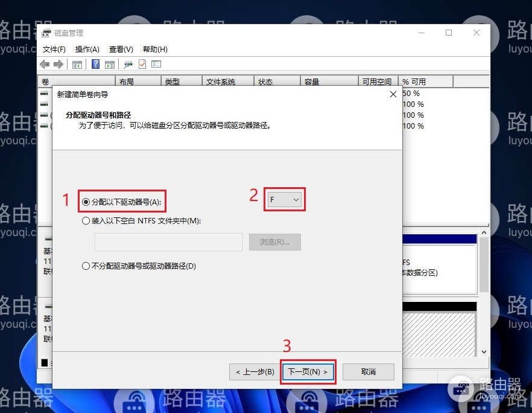
Task: Maximize the Disk Management window
Action: [x=449, y=33]
